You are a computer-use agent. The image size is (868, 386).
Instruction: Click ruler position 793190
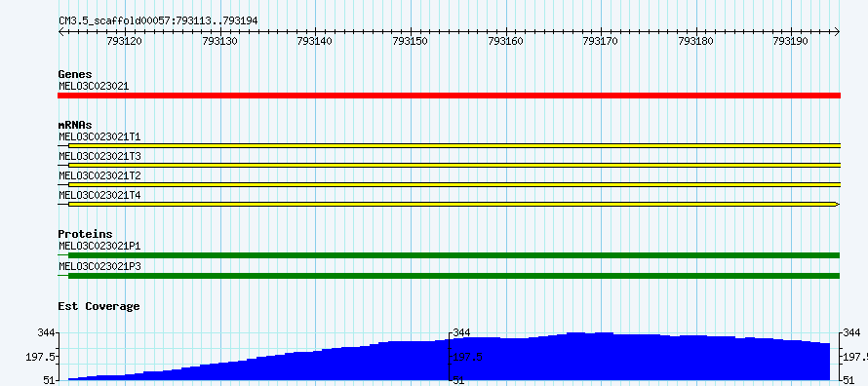(791, 41)
